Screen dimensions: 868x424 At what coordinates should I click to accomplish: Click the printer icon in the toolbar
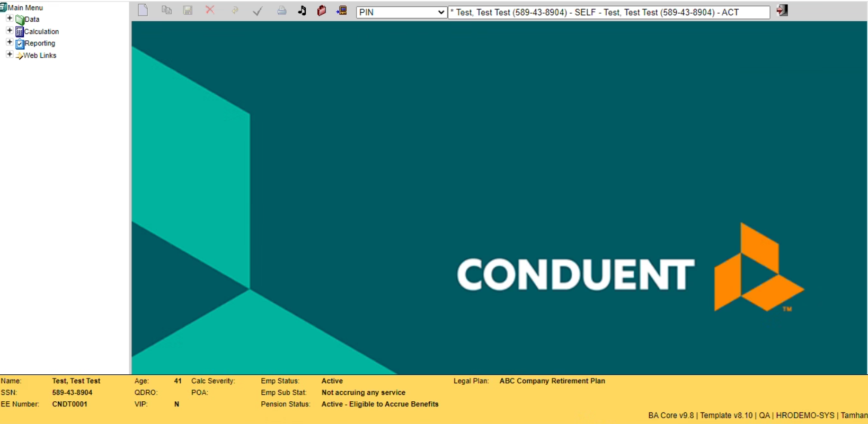(281, 10)
